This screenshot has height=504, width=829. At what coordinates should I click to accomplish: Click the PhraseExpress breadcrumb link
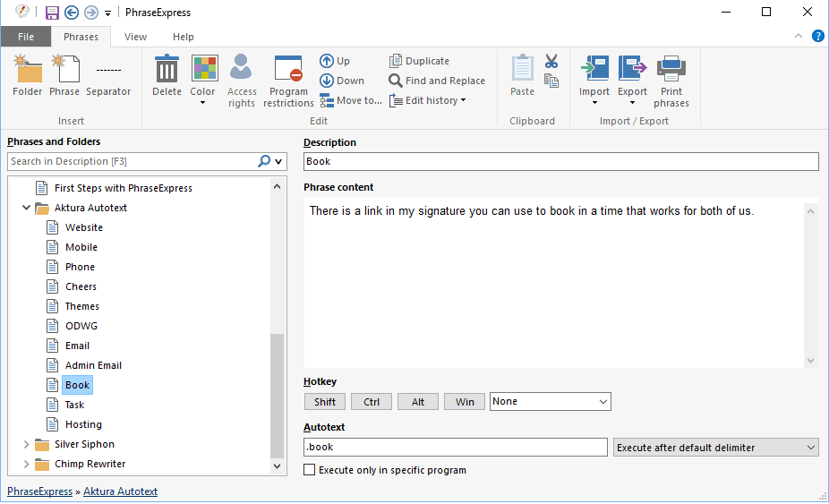click(39, 491)
